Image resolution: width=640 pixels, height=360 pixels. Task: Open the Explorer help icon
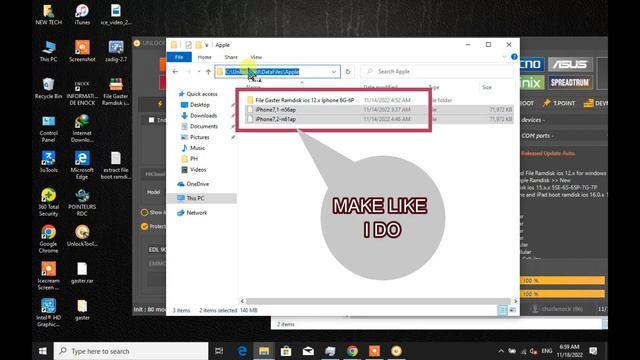pos(514,57)
